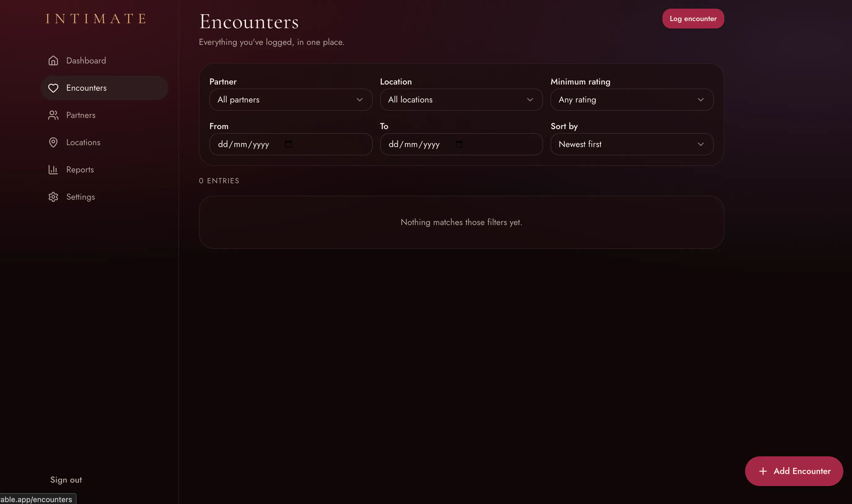Expand the All partners dropdown

tap(291, 99)
